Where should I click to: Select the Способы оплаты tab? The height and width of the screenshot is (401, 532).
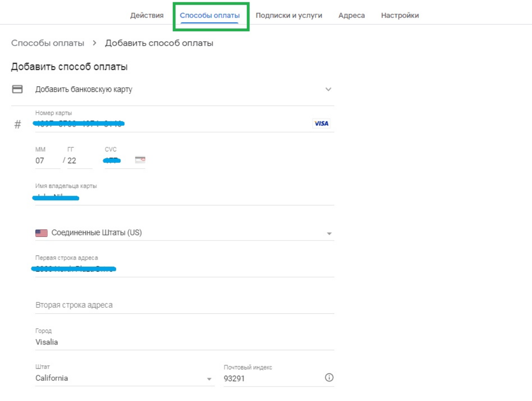coord(210,15)
